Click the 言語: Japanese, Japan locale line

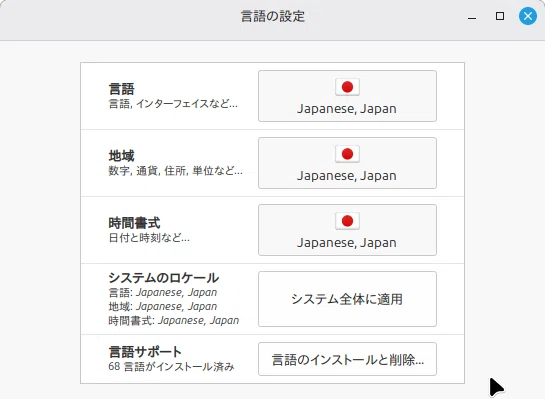163,293
